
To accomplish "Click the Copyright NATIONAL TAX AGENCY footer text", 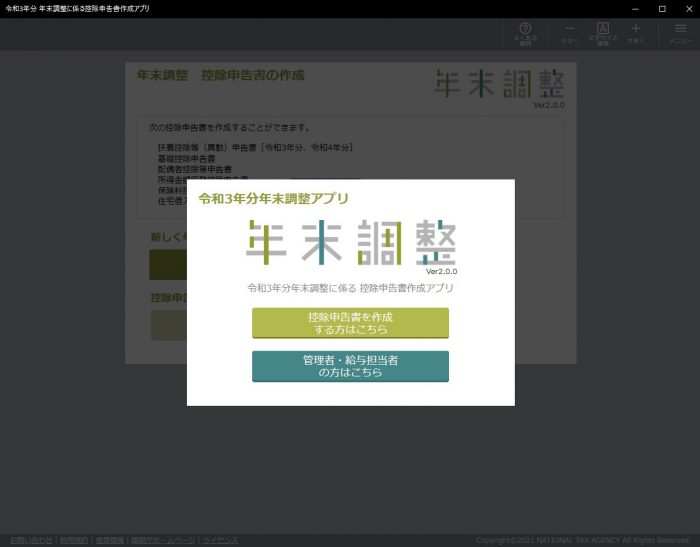I will click(x=583, y=540).
